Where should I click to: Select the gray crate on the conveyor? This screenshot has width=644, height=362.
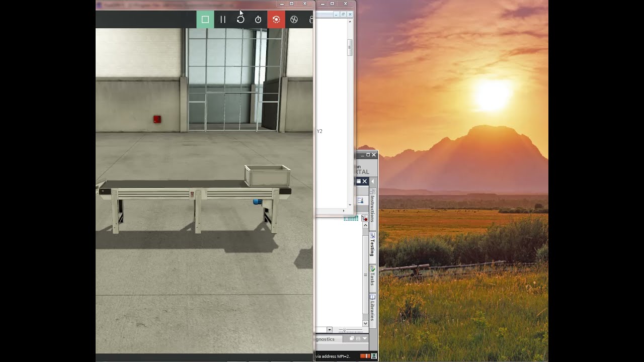click(268, 176)
